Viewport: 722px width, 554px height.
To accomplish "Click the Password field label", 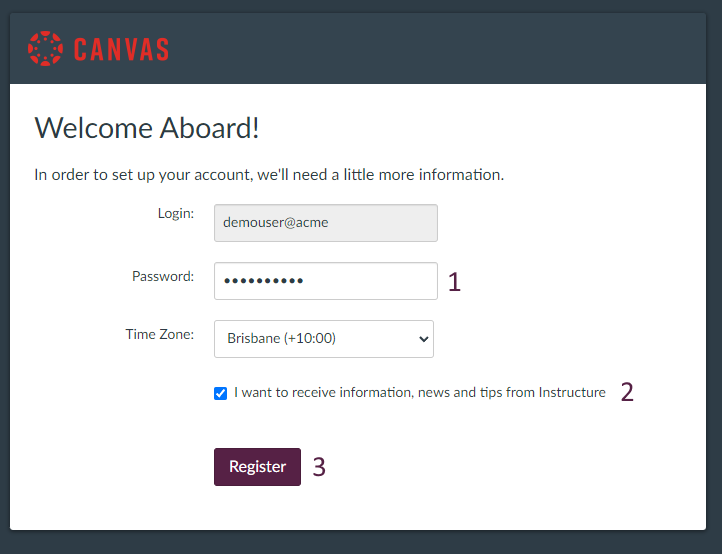I will pos(163,276).
